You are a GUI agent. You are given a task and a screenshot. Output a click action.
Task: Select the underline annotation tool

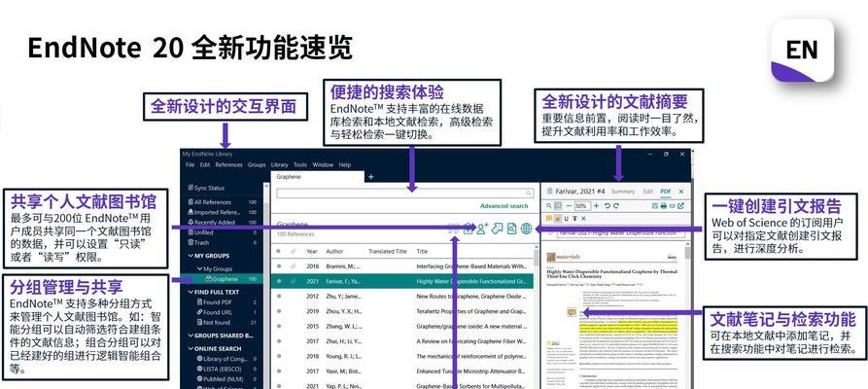[x=567, y=219]
